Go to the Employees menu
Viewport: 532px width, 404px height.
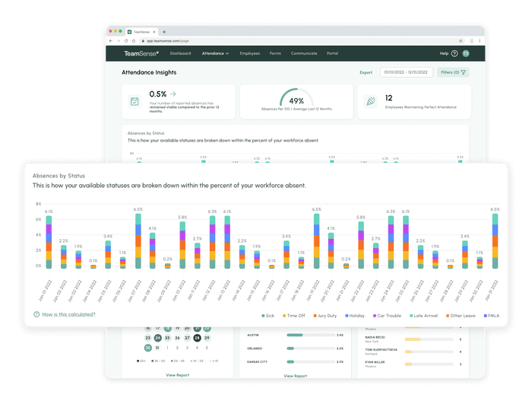click(x=249, y=54)
